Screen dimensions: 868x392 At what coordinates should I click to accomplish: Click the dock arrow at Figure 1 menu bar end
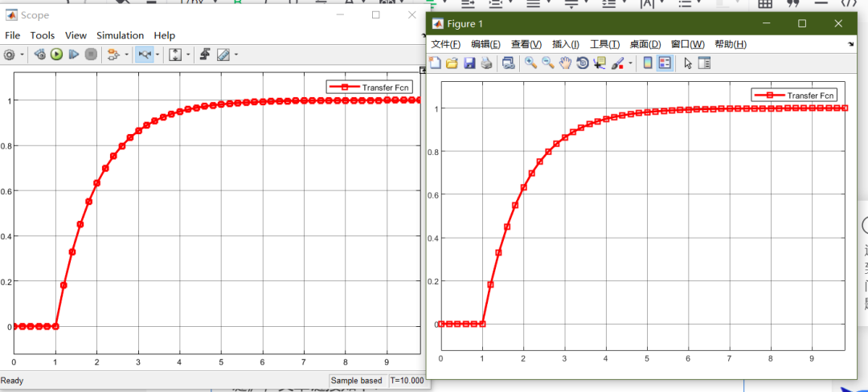(851, 43)
